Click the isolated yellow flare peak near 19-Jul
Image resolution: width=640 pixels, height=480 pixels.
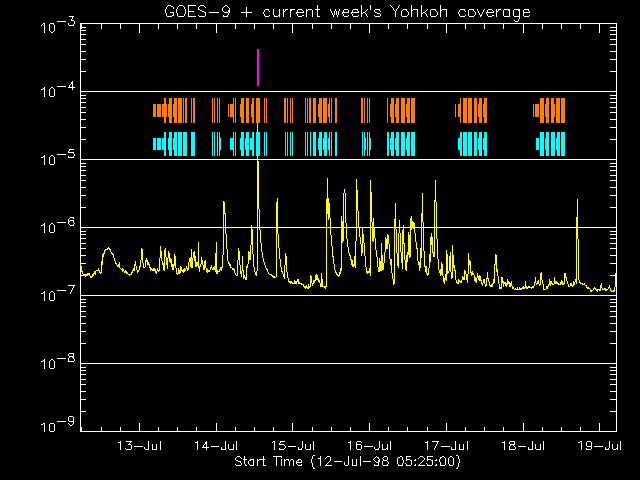577,241
